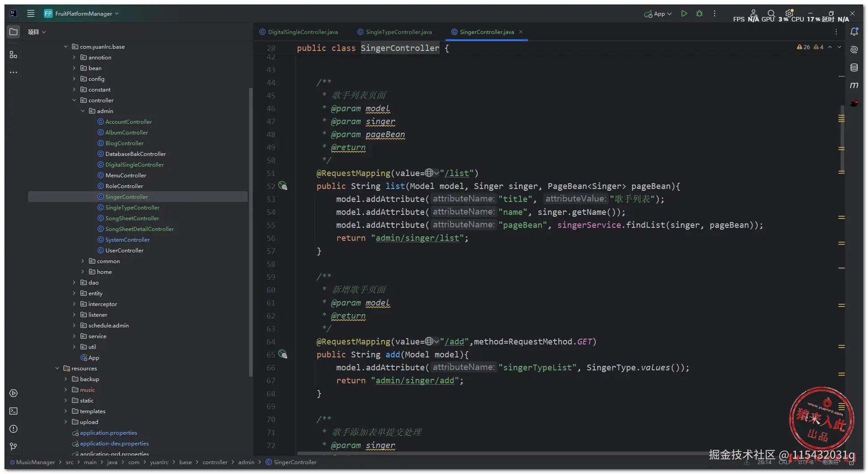The image size is (868, 474).
Task: Open the Structure tool window icon
Action: (x=13, y=55)
